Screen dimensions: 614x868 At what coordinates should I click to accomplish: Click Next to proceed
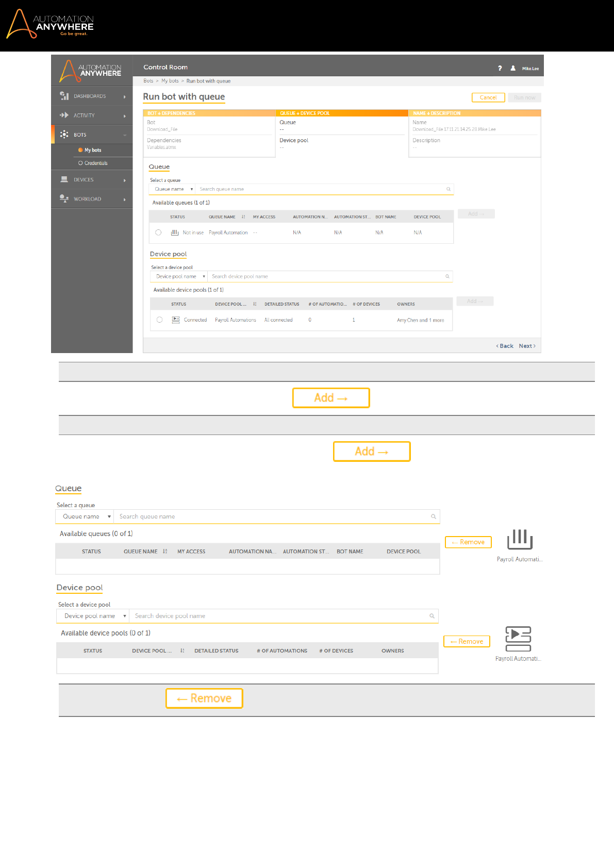pos(527,346)
